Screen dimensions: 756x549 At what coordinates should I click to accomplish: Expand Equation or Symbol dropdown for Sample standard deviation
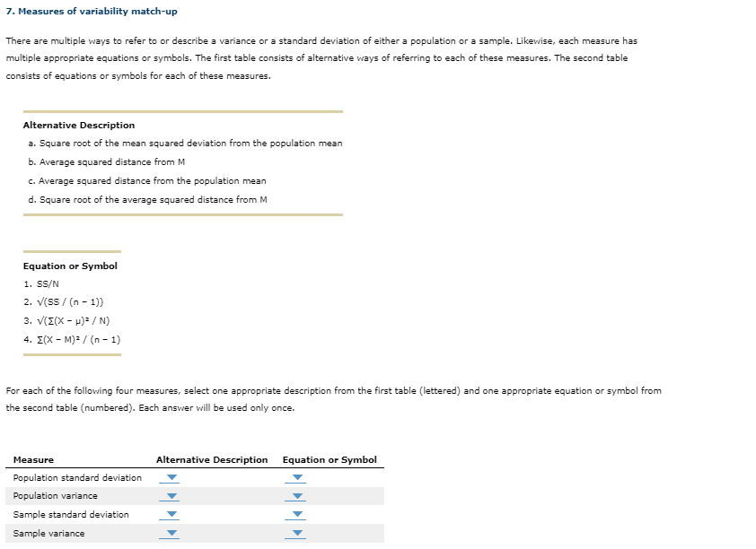[295, 514]
